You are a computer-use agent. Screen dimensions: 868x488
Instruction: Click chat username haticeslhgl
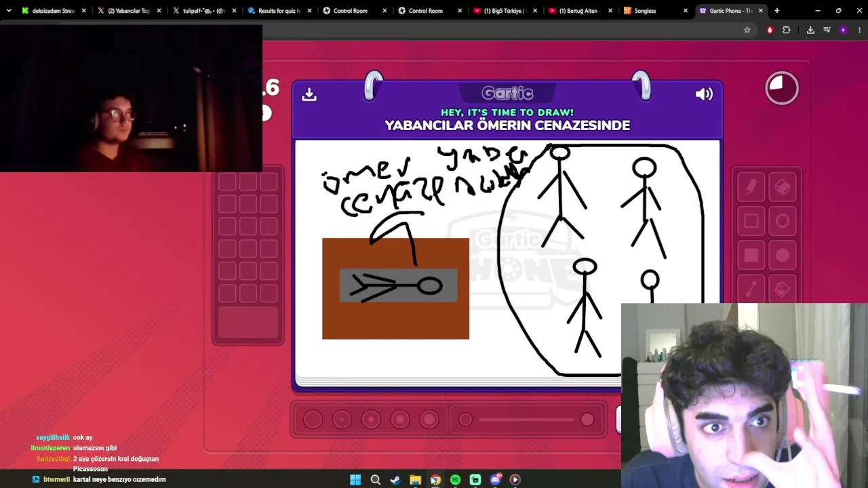(x=54, y=459)
